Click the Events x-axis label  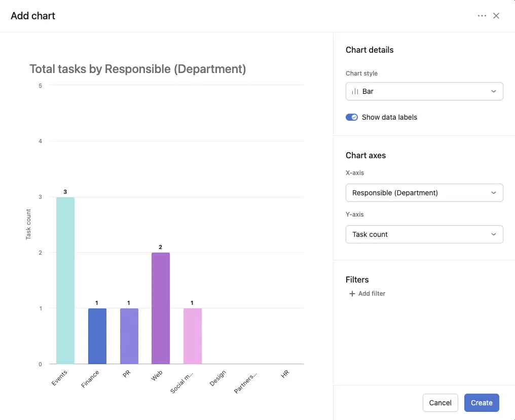[x=59, y=377]
